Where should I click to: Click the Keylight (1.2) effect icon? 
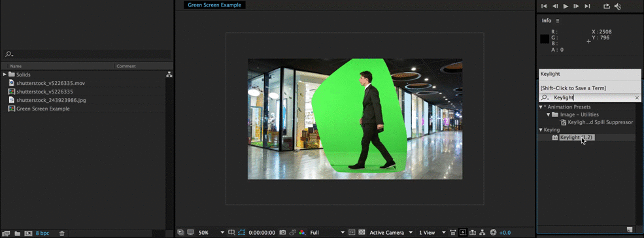point(555,138)
